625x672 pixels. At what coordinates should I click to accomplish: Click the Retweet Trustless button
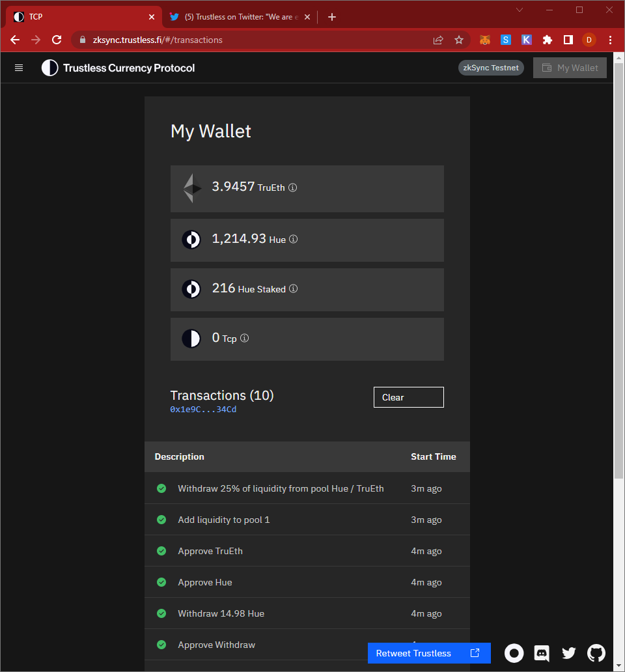tap(429, 653)
